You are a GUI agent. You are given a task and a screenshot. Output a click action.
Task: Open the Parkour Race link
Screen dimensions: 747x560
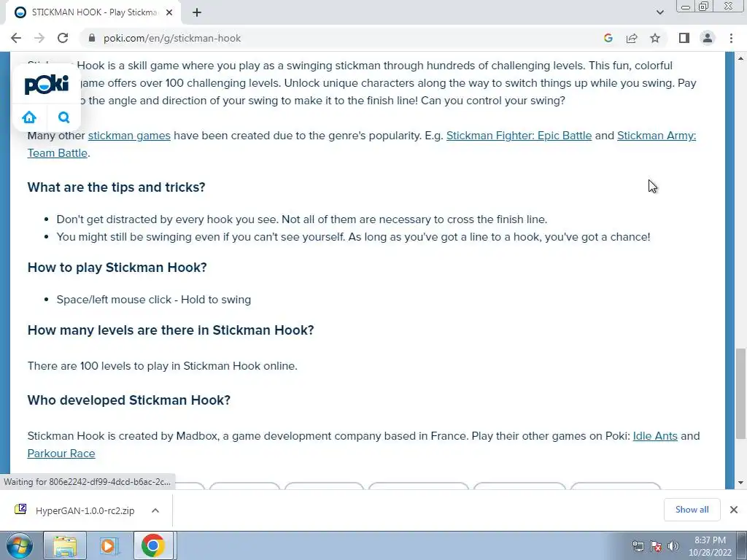[x=61, y=454]
